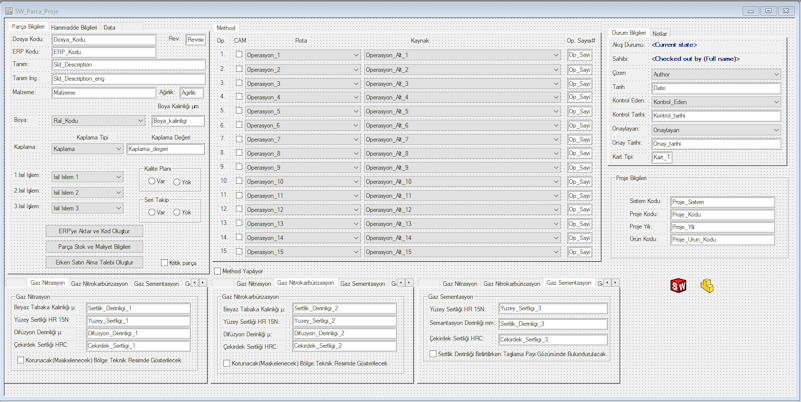Screen dimensions: 801x402
Task: Open the Durum Bilgileri tab
Action: click(x=629, y=33)
